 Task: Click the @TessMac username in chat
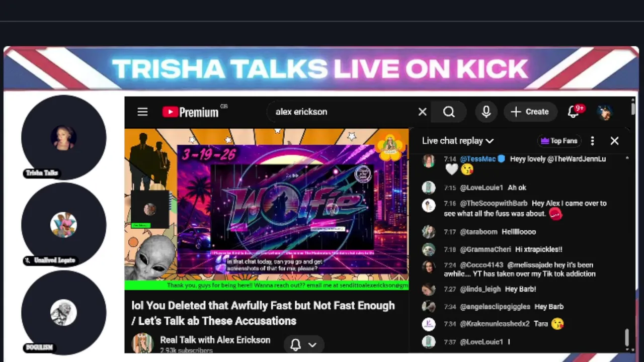478,159
